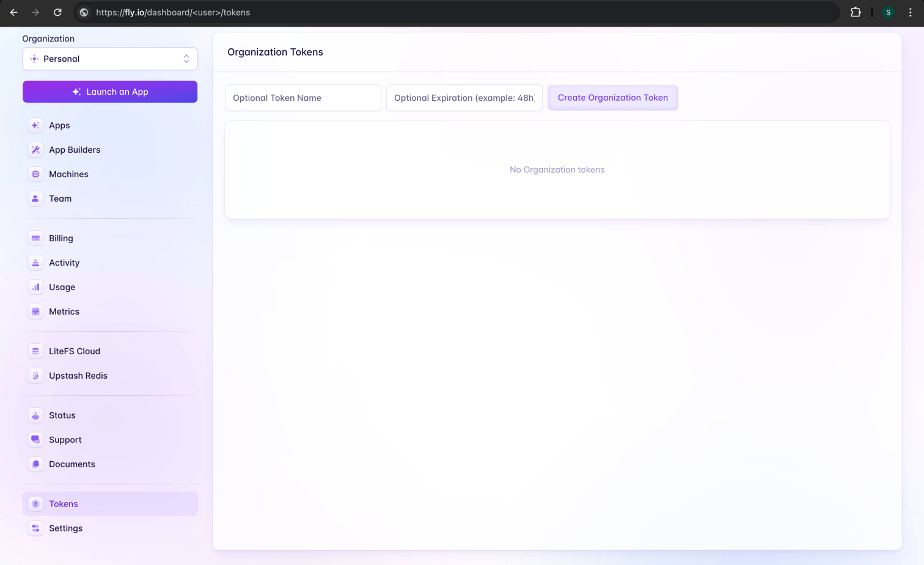Viewport: 924px width, 565px height.
Task: Open the browser three-dot menu
Action: click(x=910, y=12)
